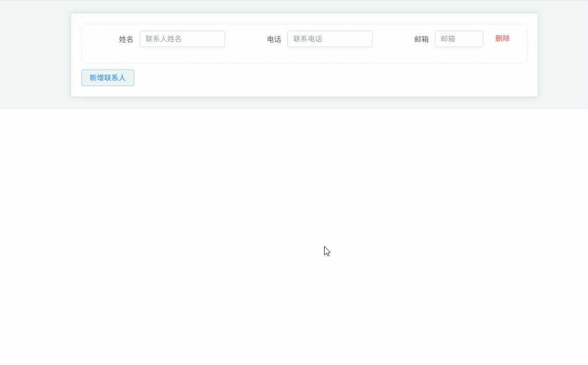Click the gap between 姓名 input and 电话 label

click(x=245, y=39)
